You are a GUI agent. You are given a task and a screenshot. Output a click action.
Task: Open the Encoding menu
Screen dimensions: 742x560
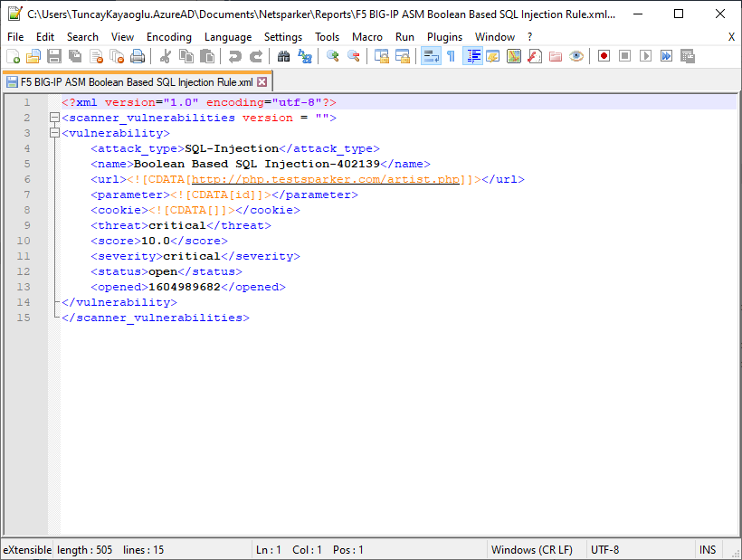(x=168, y=37)
